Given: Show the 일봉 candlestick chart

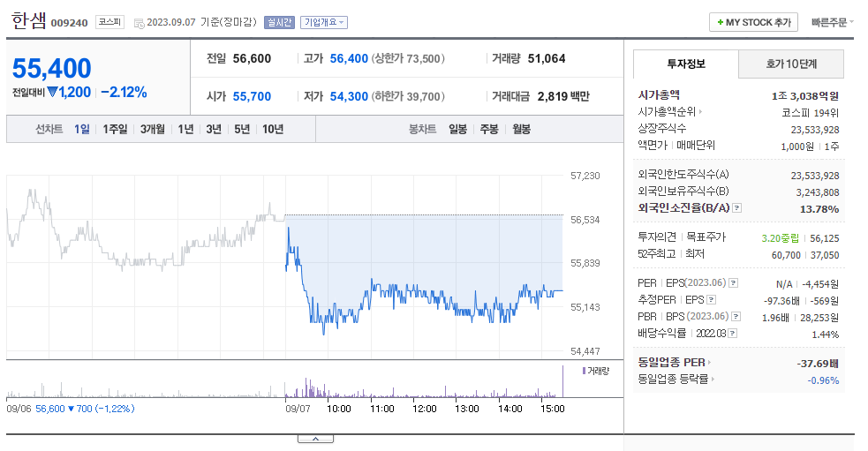Looking at the screenshot, I should click(x=457, y=129).
